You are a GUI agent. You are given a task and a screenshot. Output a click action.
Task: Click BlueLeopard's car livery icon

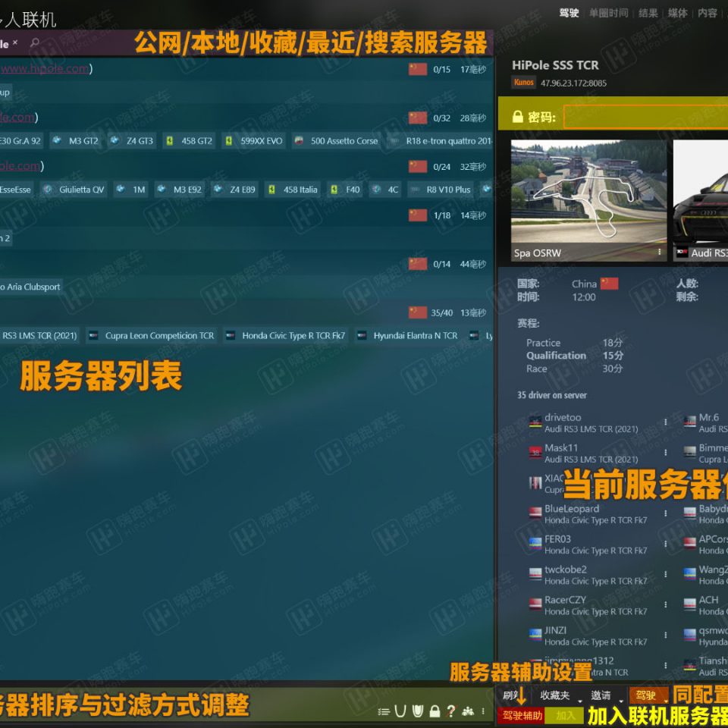click(535, 513)
